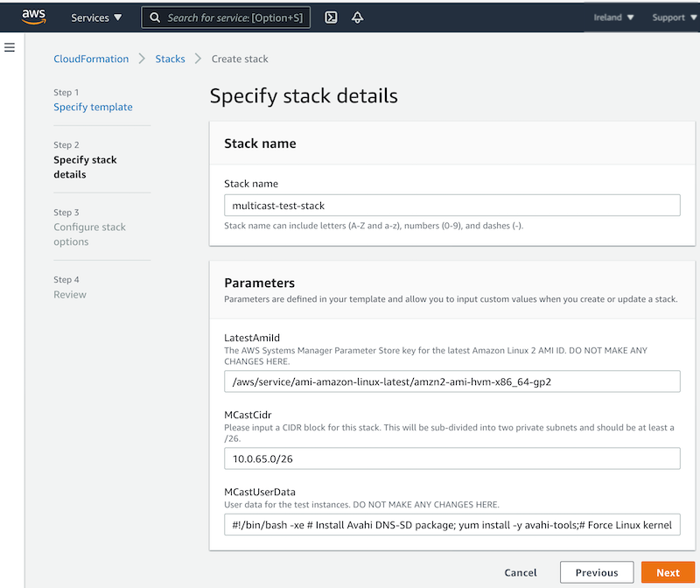The image size is (700, 588).
Task: Click inside the LatestAmiId parameter field
Action: (x=452, y=381)
